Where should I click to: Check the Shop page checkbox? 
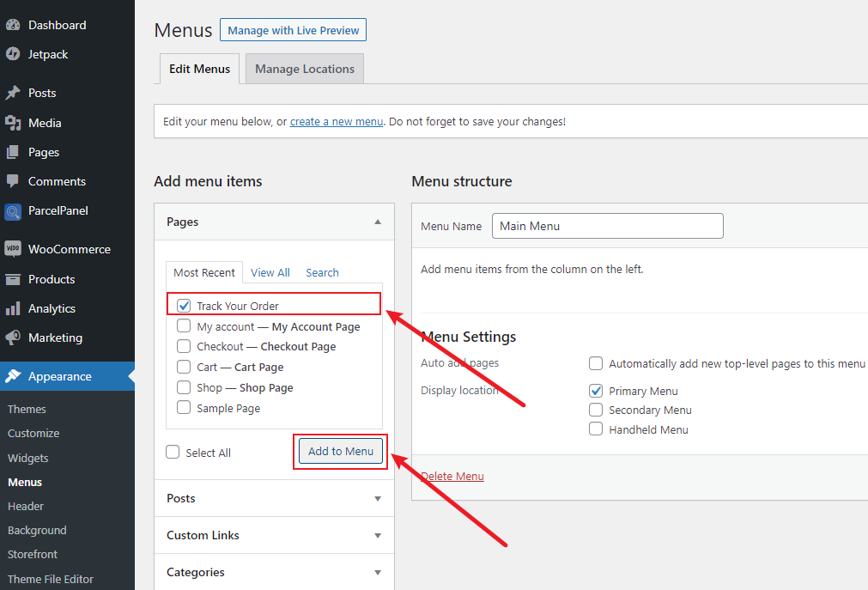coord(184,386)
